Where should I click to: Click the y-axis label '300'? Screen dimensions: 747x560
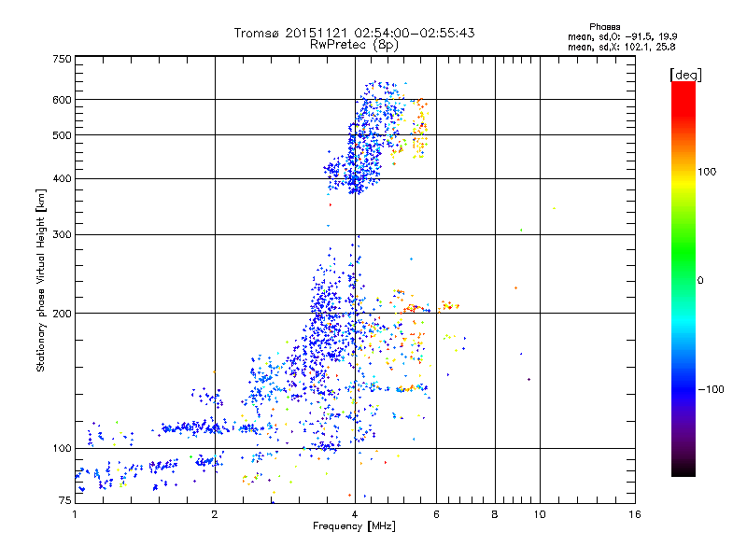point(62,234)
